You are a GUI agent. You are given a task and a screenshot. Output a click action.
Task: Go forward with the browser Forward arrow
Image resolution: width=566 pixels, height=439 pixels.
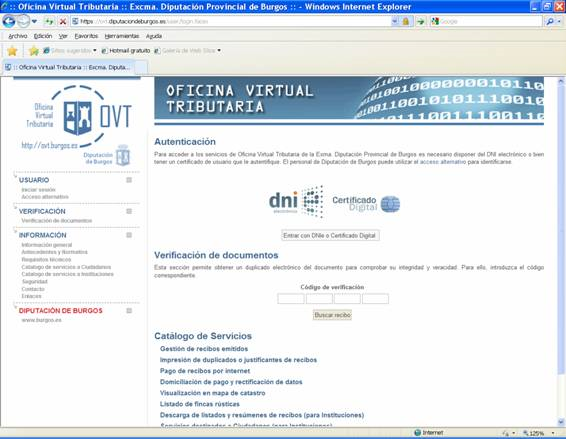pos(23,21)
